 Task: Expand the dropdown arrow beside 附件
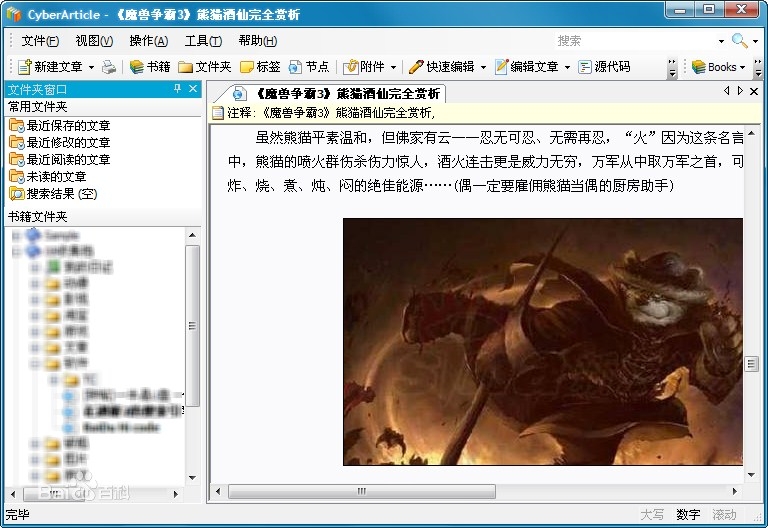point(393,67)
